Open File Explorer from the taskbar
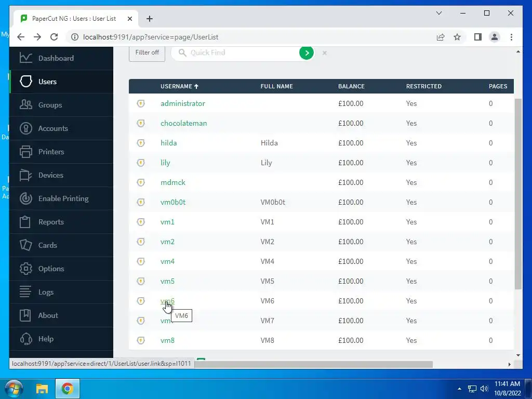Screen dimensions: 532x399 (42, 389)
